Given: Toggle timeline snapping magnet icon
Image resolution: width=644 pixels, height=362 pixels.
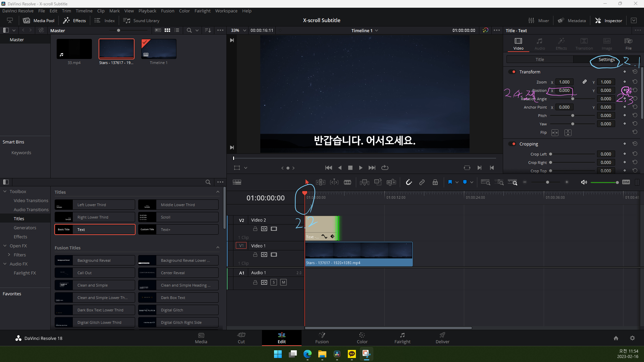Looking at the screenshot, I should click(x=409, y=182).
